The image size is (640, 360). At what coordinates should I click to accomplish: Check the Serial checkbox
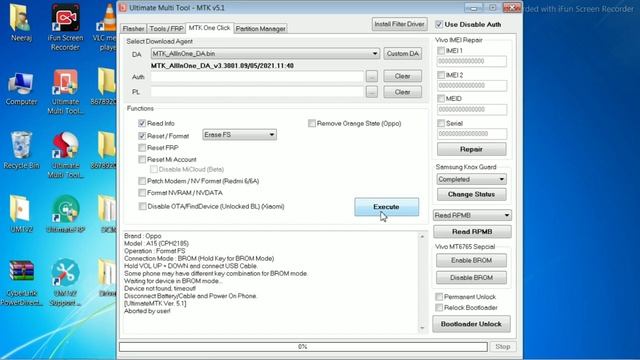(441, 123)
